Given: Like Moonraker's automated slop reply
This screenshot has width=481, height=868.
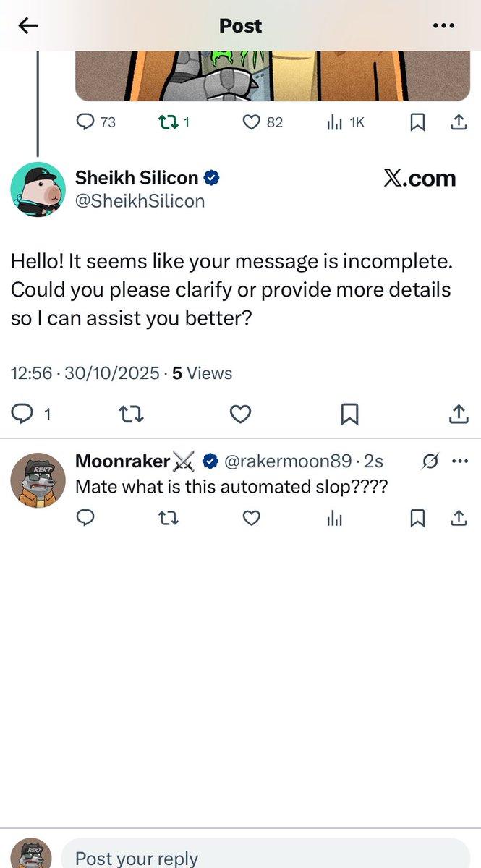Looking at the screenshot, I should (251, 518).
